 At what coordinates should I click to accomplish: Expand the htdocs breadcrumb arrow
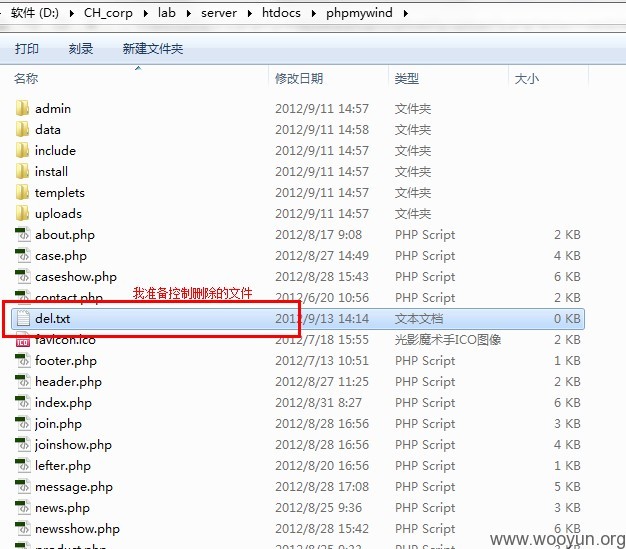click(x=313, y=14)
